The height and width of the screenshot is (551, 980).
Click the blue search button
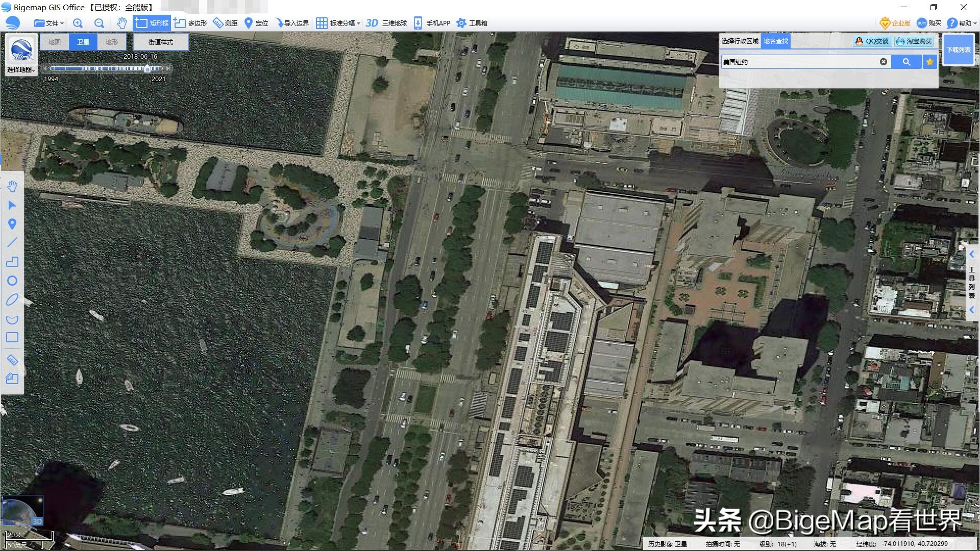[x=906, y=62]
